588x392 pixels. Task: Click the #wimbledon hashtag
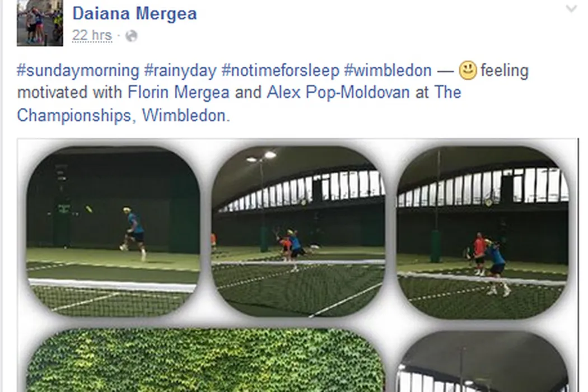pos(388,71)
